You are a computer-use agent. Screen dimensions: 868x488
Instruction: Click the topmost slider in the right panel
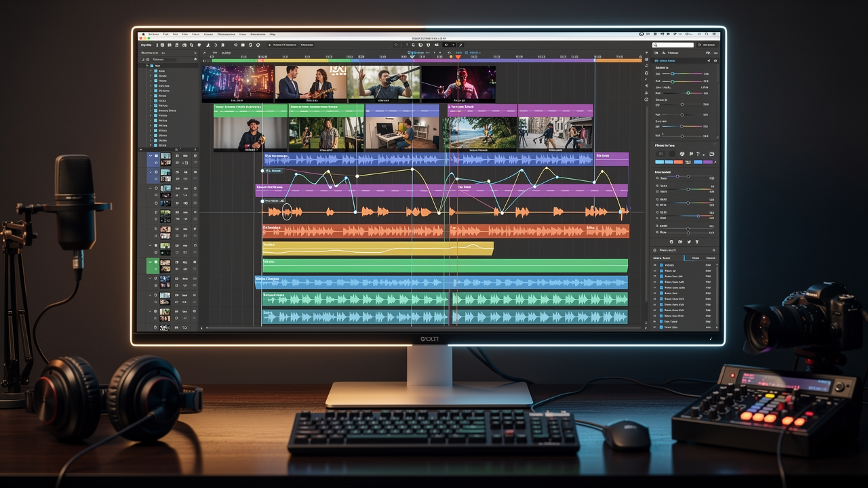click(683, 74)
